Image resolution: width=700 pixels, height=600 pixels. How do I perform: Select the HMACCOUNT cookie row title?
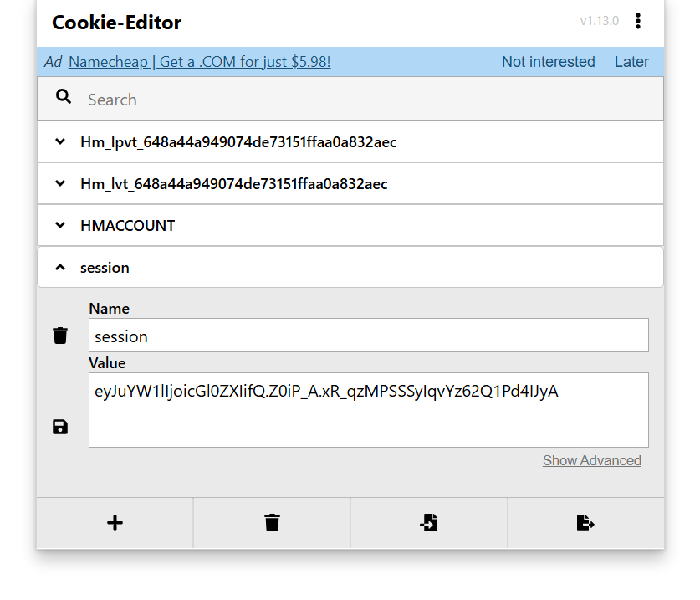pyautogui.click(x=127, y=226)
